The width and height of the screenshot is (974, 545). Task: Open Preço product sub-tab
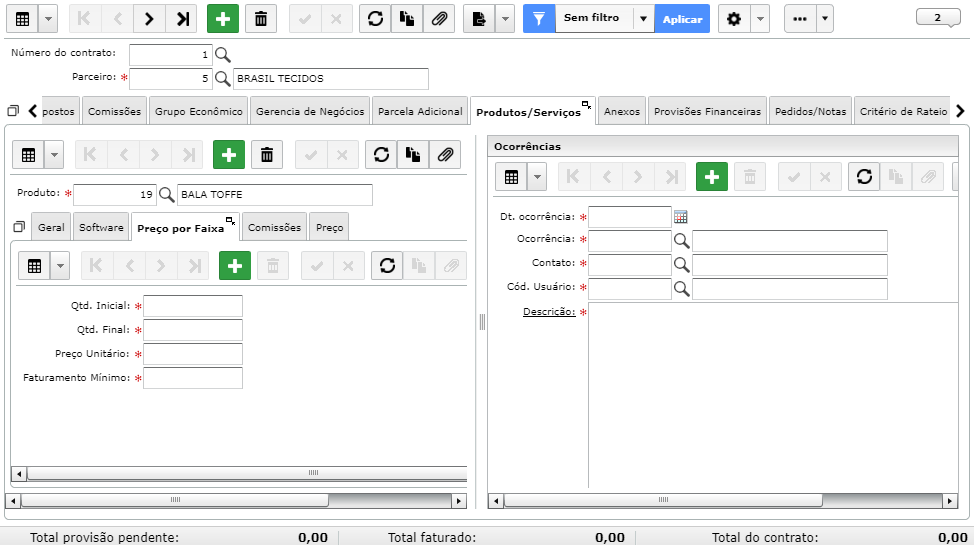329,227
